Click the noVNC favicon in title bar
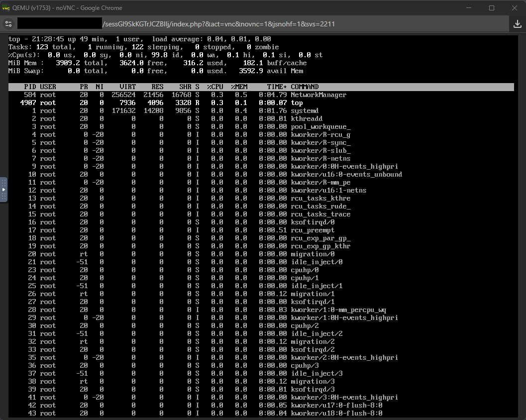 pyautogui.click(x=6, y=8)
